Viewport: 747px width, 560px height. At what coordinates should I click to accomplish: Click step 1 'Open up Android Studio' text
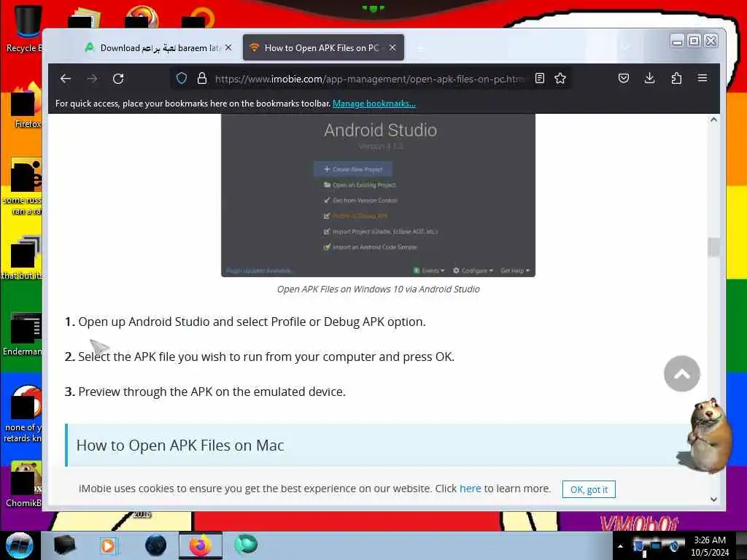[x=252, y=322]
